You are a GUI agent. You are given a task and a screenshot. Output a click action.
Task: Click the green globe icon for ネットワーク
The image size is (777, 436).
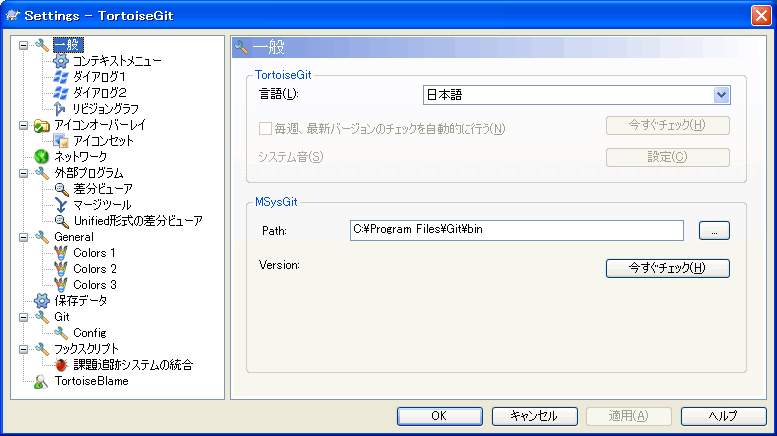point(42,157)
